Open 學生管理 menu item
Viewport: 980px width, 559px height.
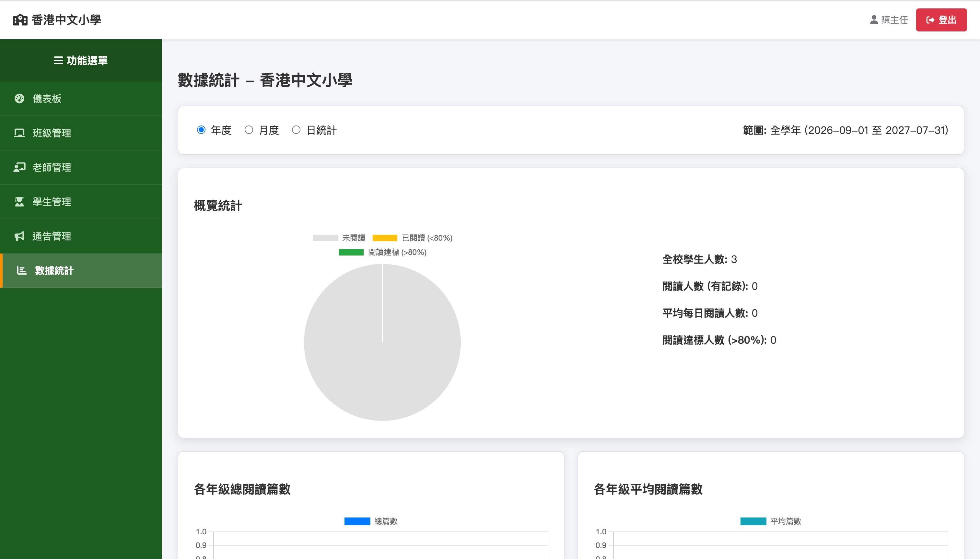click(81, 202)
